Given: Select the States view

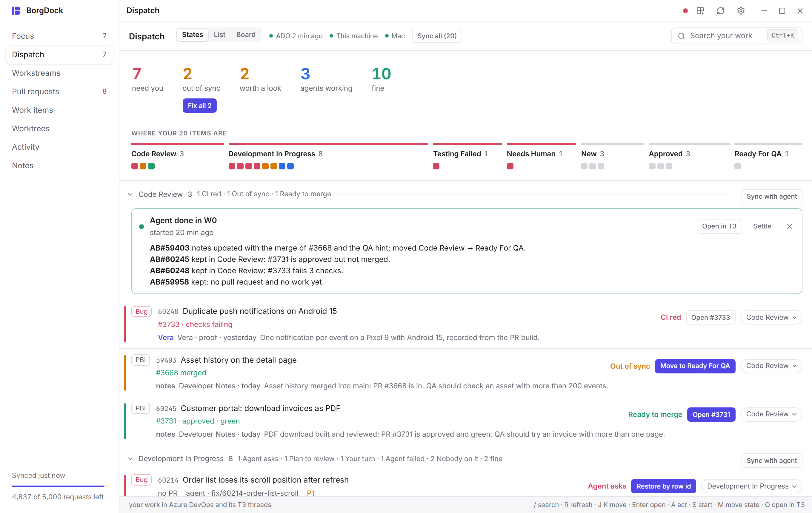Looking at the screenshot, I should coord(193,35).
